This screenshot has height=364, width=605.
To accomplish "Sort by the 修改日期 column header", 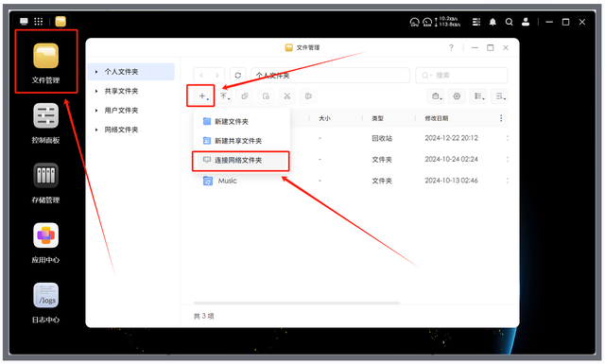I will pyautogui.click(x=437, y=118).
